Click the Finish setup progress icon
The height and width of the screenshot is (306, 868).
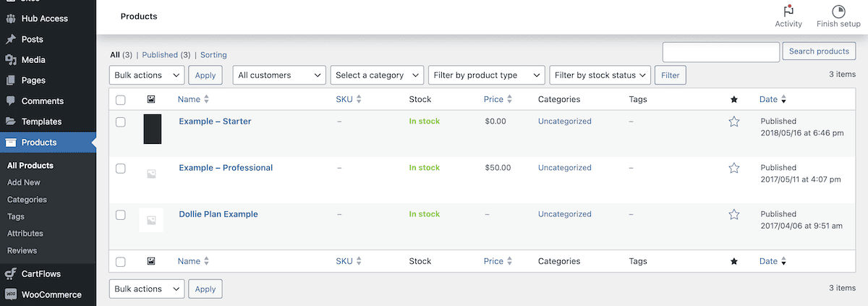coord(838,12)
